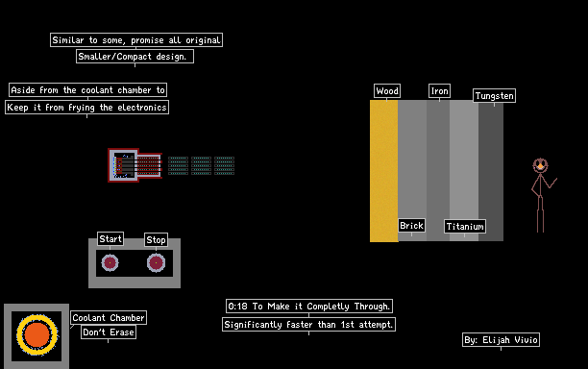Click the orange coolant chamber core
The image size is (588, 369).
coord(37,334)
